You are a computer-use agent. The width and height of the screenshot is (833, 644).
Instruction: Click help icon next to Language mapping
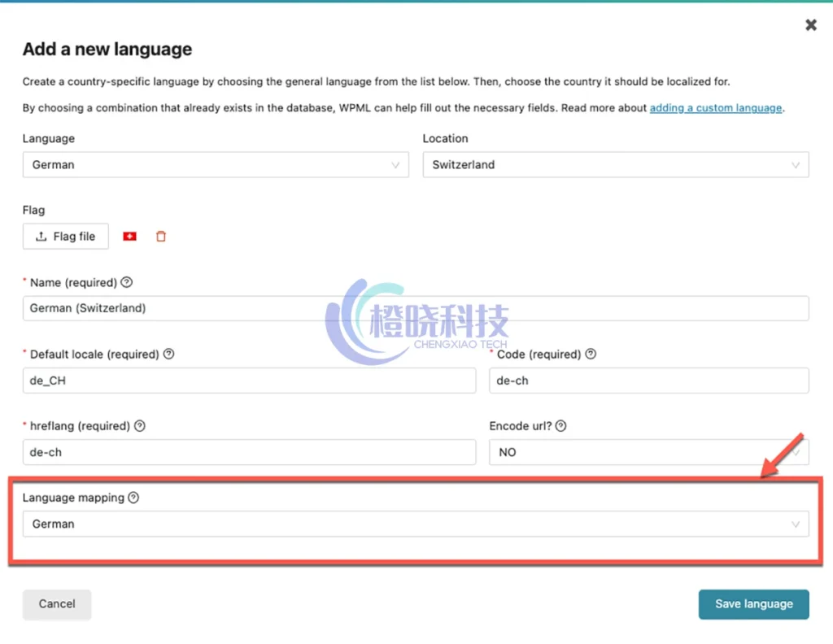pos(133,498)
